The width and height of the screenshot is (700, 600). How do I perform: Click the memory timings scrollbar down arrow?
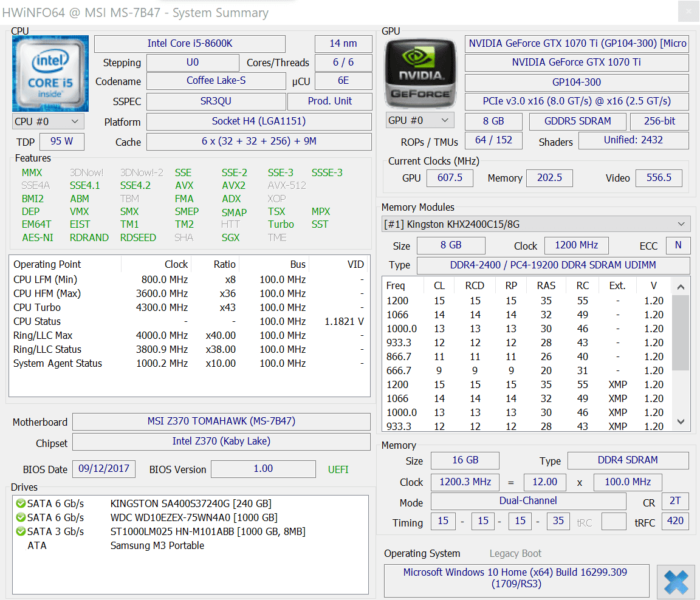(681, 421)
